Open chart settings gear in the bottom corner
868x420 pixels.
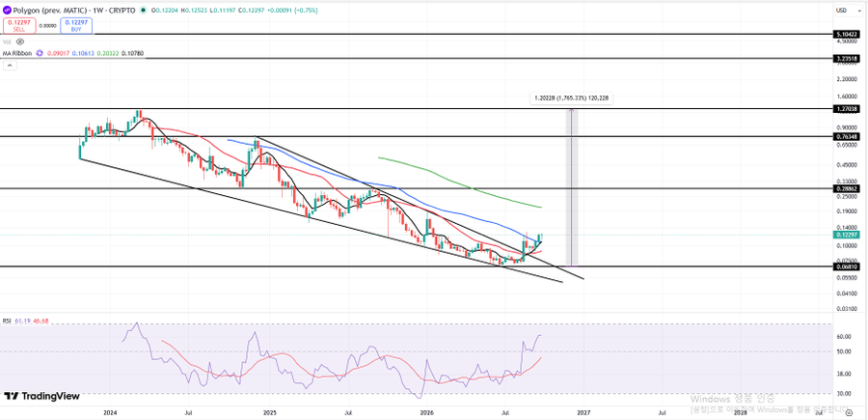(x=850, y=413)
